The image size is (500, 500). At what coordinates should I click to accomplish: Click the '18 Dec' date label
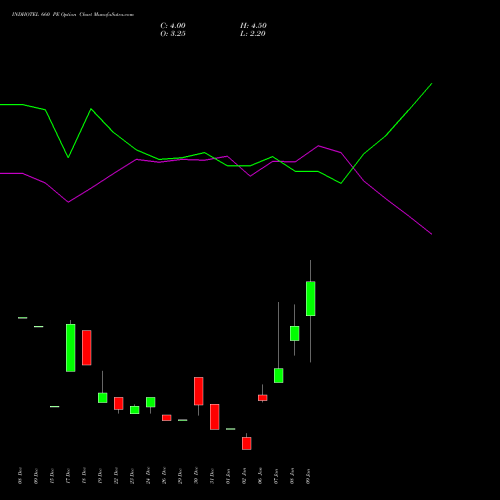[x=84, y=476]
